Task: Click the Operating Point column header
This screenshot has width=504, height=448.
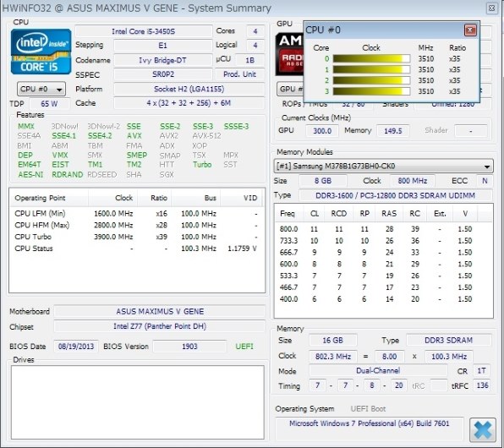Action: (49, 198)
